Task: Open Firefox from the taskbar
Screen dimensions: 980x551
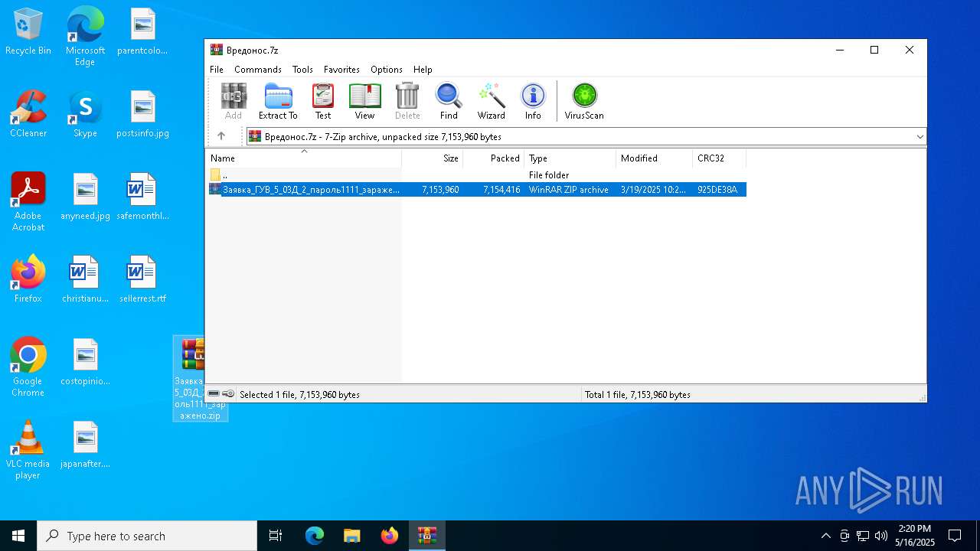Action: [390, 536]
